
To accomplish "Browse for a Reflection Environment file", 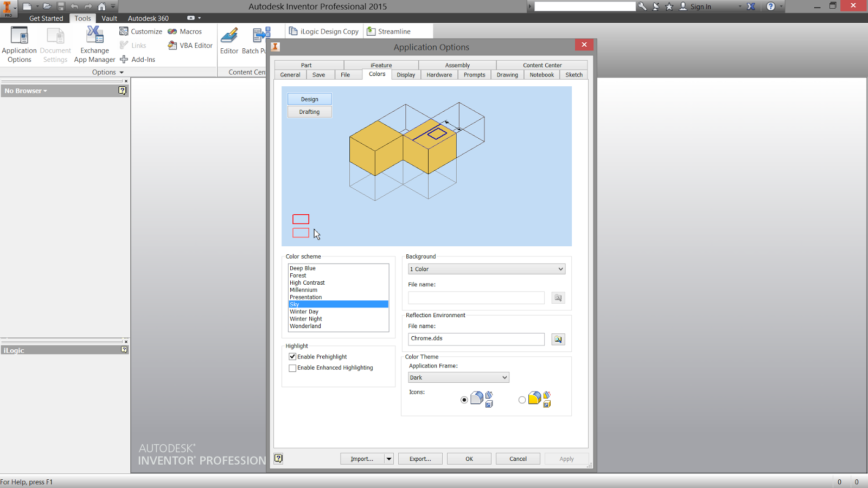I will (558, 339).
